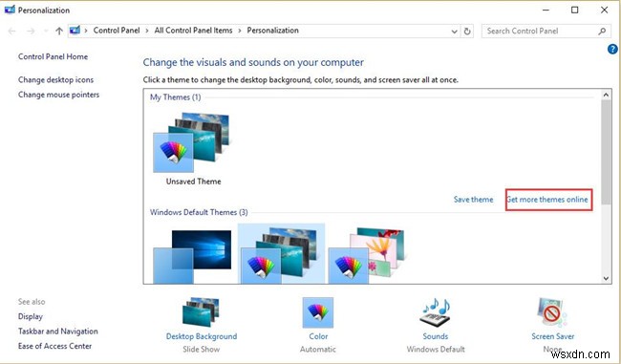Click the Control Panel icon in address bar

click(x=75, y=31)
